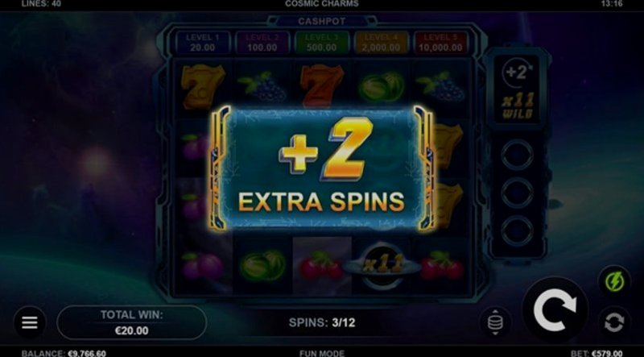Choose the Level 5 10,000.00 cashpot
Viewport: 644px width, 357px height.
tap(440, 43)
